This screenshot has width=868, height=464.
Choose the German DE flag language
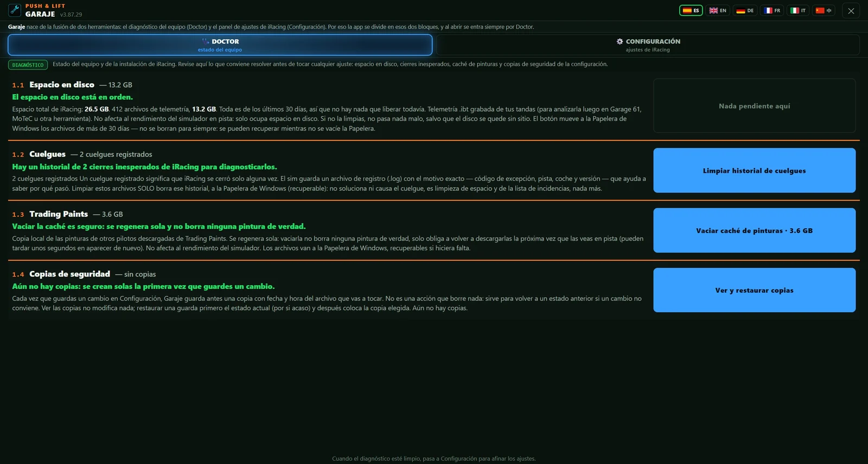click(x=745, y=10)
